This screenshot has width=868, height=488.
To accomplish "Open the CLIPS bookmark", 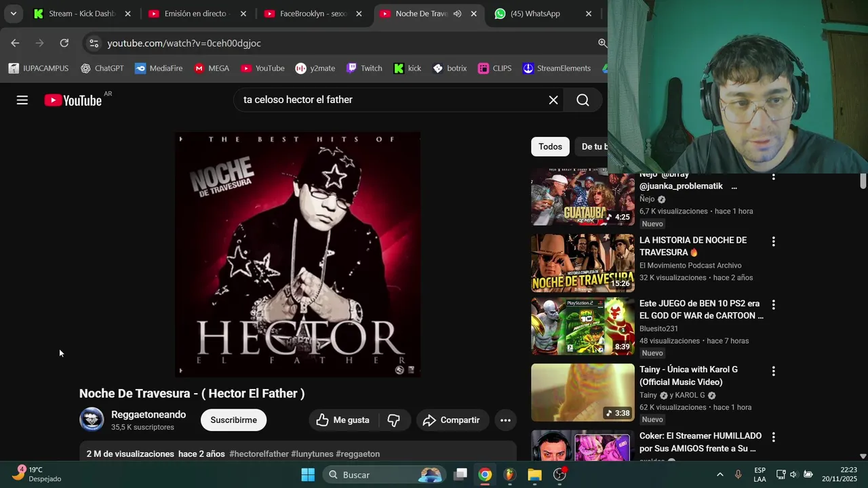I will (x=495, y=68).
